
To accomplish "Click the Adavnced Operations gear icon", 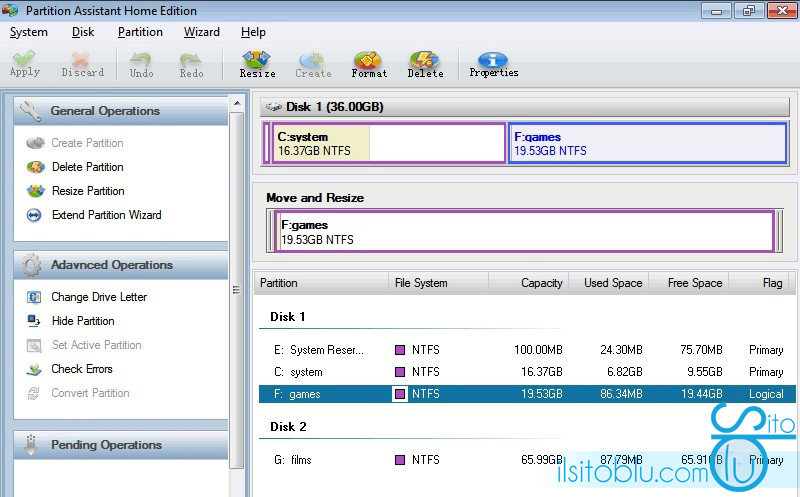I will 31,265.
